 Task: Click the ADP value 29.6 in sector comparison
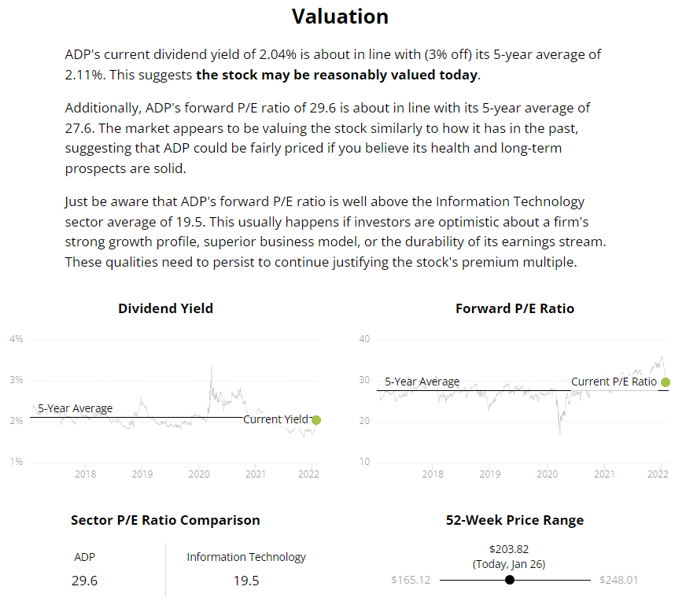84,581
